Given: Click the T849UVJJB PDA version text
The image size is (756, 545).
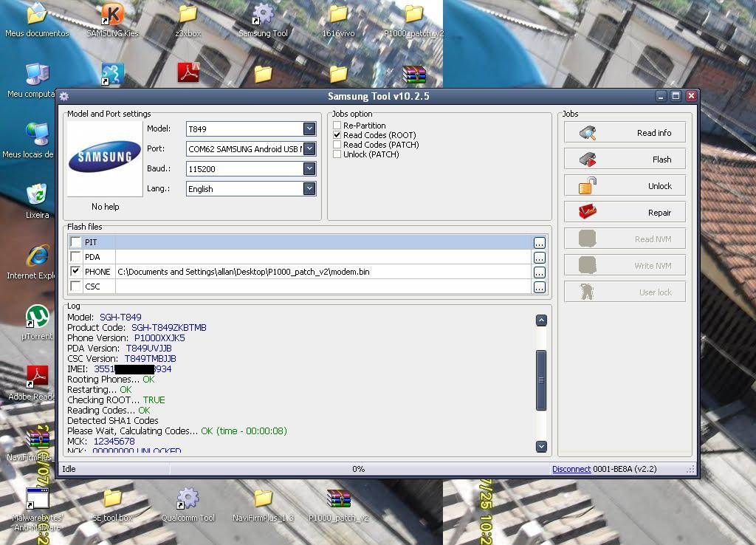Looking at the screenshot, I should (149, 349).
